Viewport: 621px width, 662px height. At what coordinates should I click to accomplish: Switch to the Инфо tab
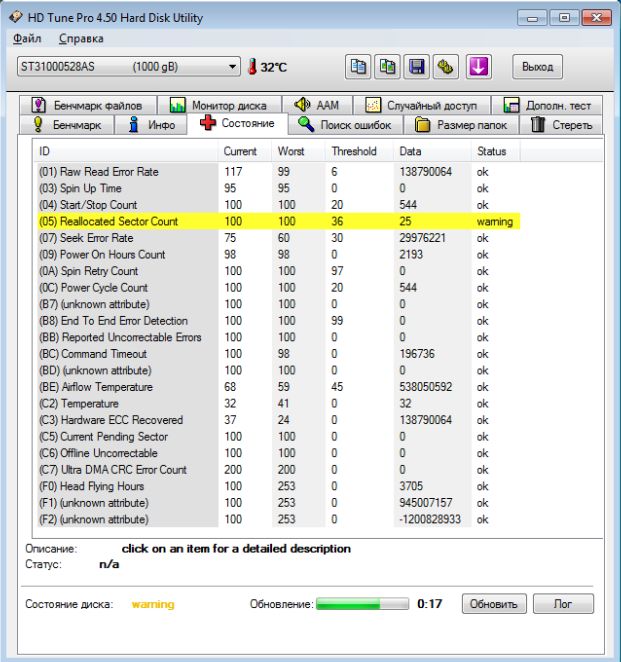pos(153,125)
